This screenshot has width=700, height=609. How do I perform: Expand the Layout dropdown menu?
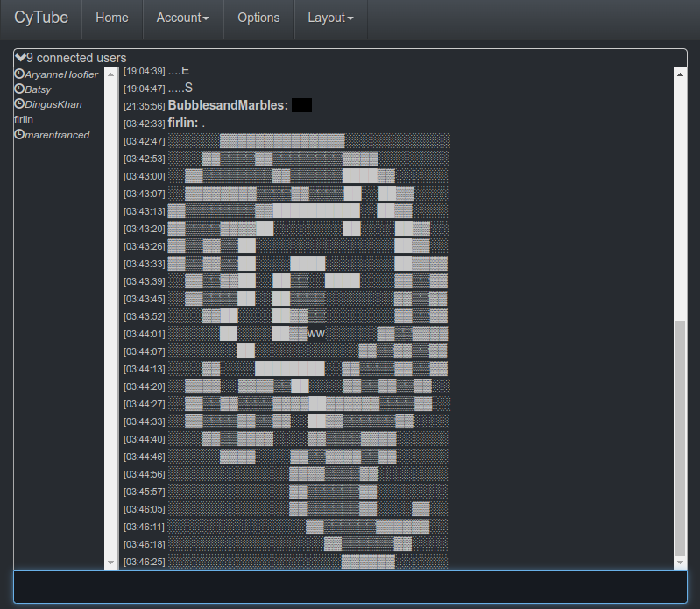(x=330, y=18)
